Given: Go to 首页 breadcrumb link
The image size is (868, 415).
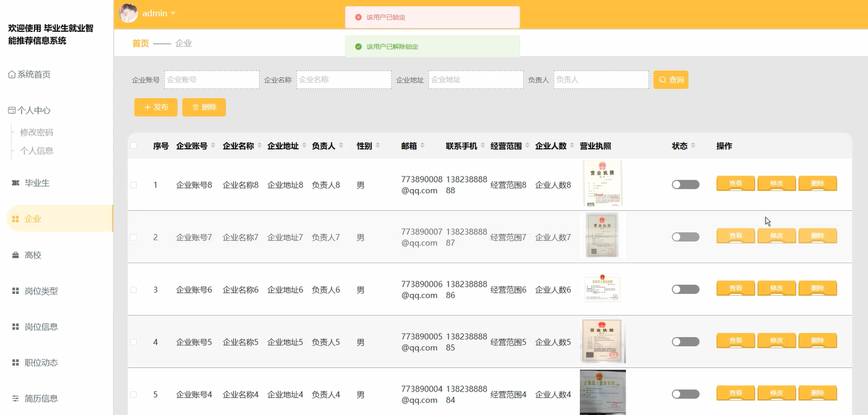Looking at the screenshot, I should [140, 43].
